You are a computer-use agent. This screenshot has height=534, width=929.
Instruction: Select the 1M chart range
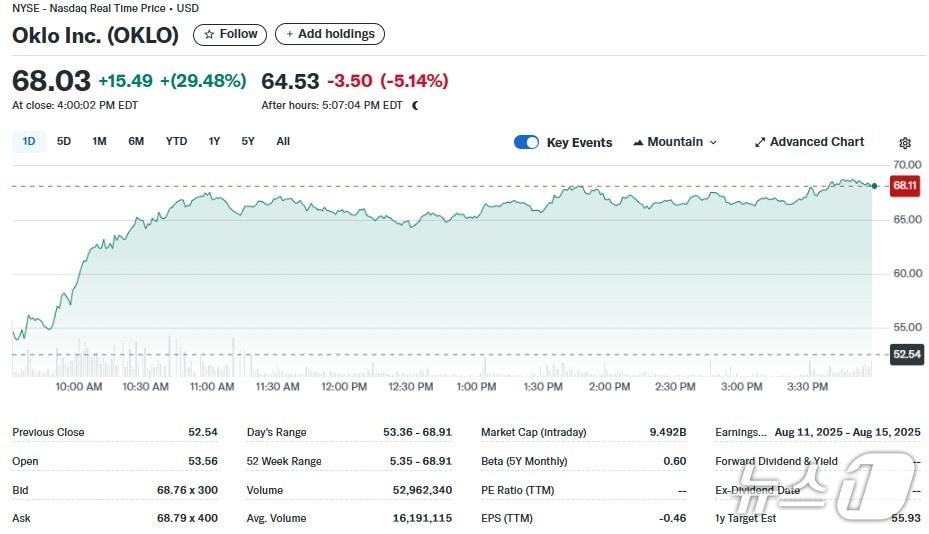click(99, 141)
